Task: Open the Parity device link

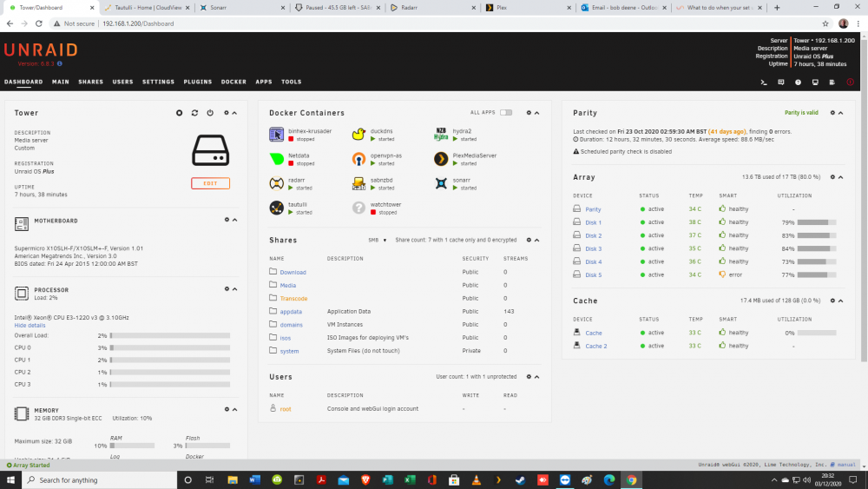Action: point(593,209)
